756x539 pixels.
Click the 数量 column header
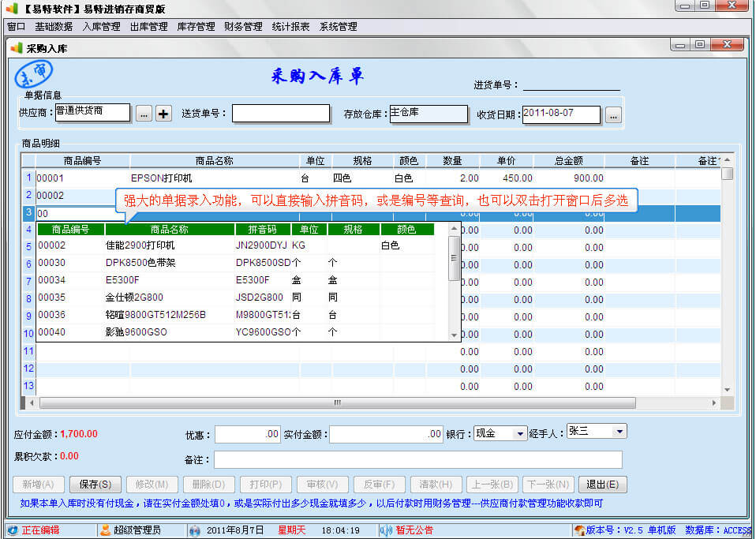pos(452,160)
